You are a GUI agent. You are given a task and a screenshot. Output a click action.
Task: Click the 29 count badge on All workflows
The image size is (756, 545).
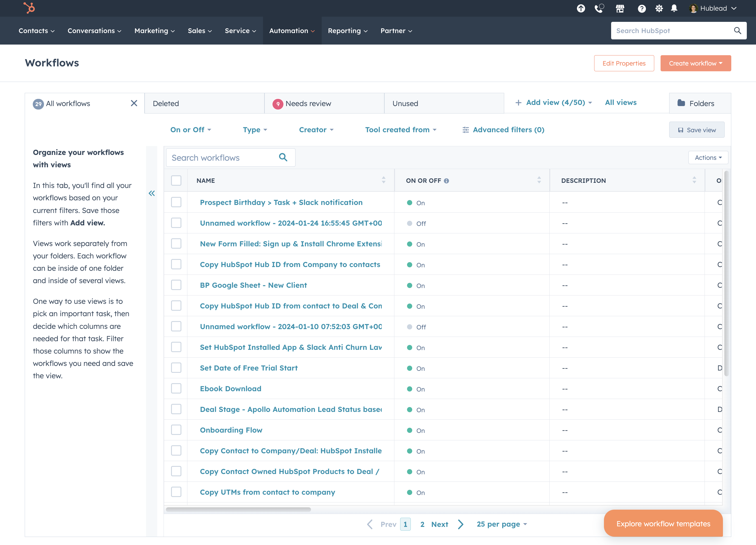(x=38, y=104)
